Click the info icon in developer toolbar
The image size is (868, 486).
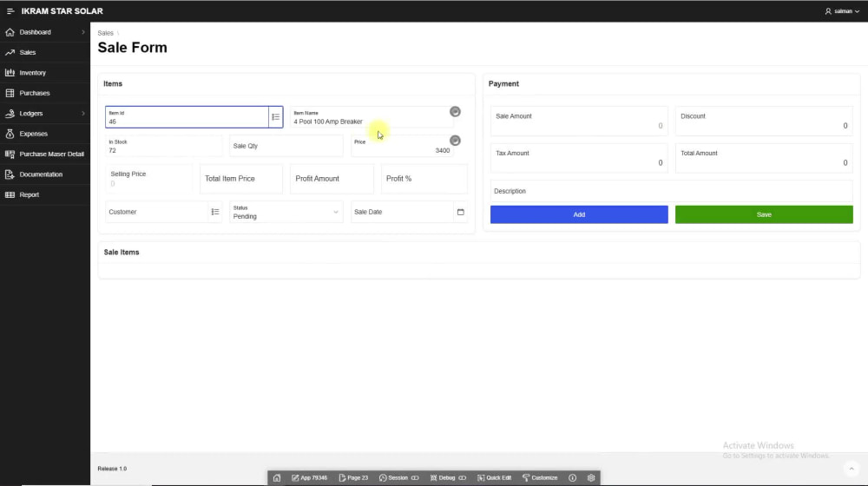click(572, 477)
